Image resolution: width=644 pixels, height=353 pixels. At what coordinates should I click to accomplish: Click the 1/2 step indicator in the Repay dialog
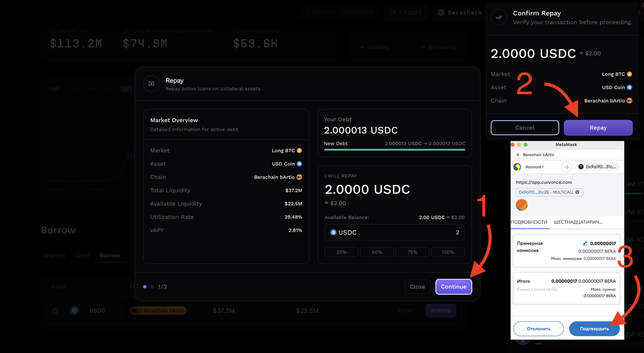[163, 287]
